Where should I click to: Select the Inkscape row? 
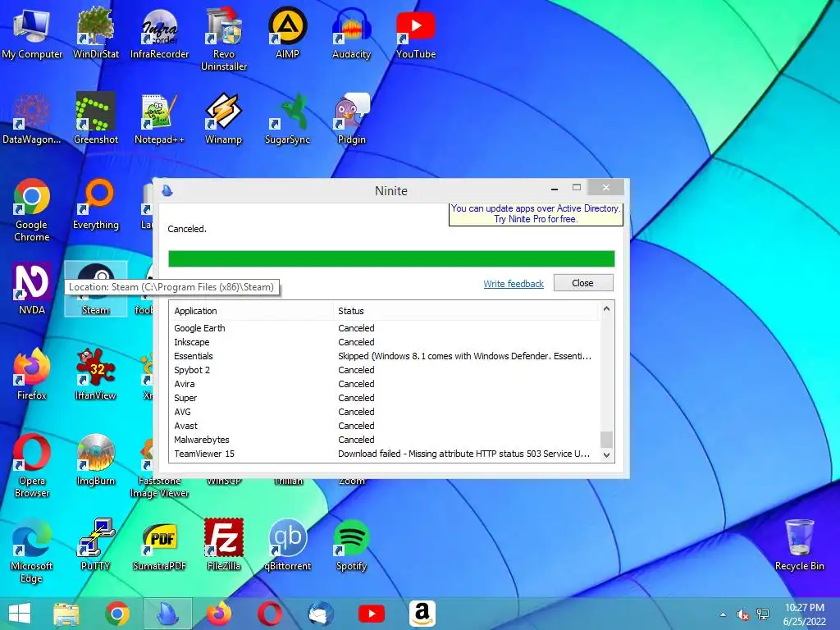385,342
